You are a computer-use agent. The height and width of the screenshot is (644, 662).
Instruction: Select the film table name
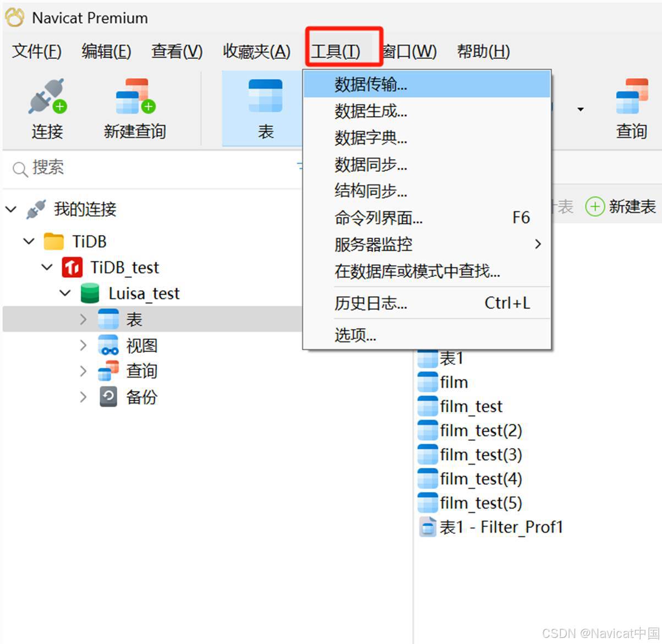(x=454, y=382)
